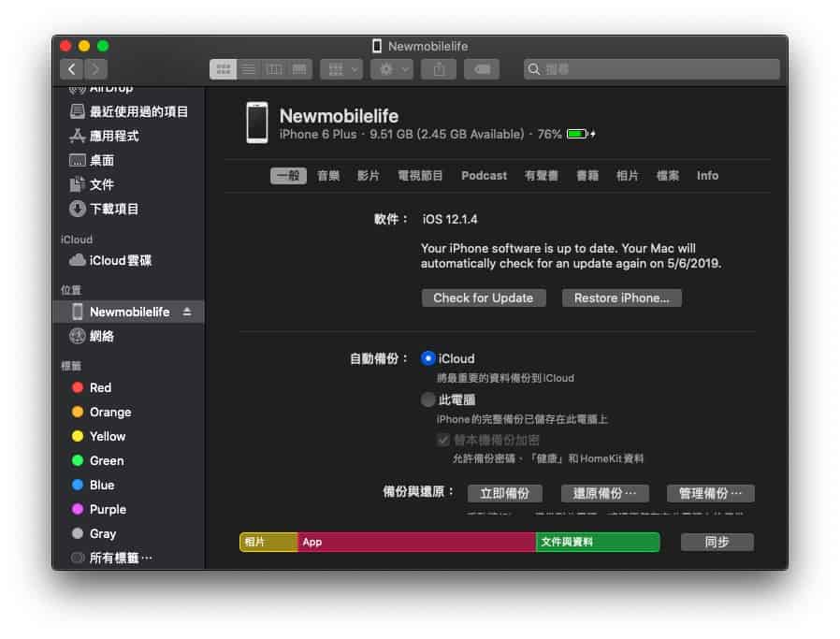Select This Computer (此電腦) backup option
840x639 pixels.
click(428, 399)
